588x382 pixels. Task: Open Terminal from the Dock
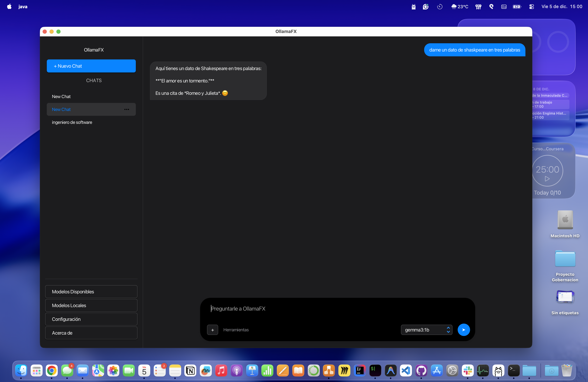point(514,371)
